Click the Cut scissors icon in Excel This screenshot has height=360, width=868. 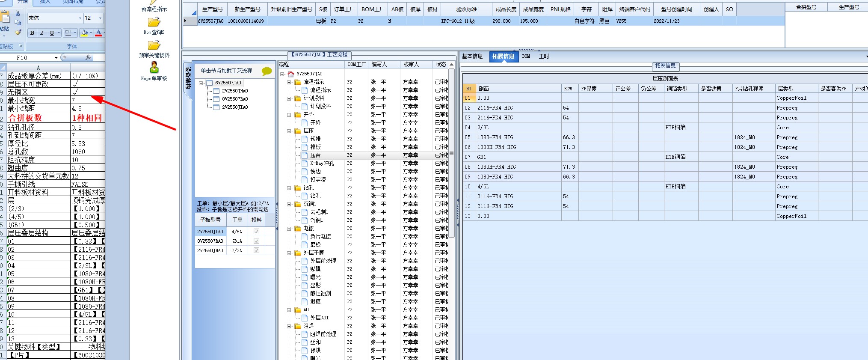[18, 13]
